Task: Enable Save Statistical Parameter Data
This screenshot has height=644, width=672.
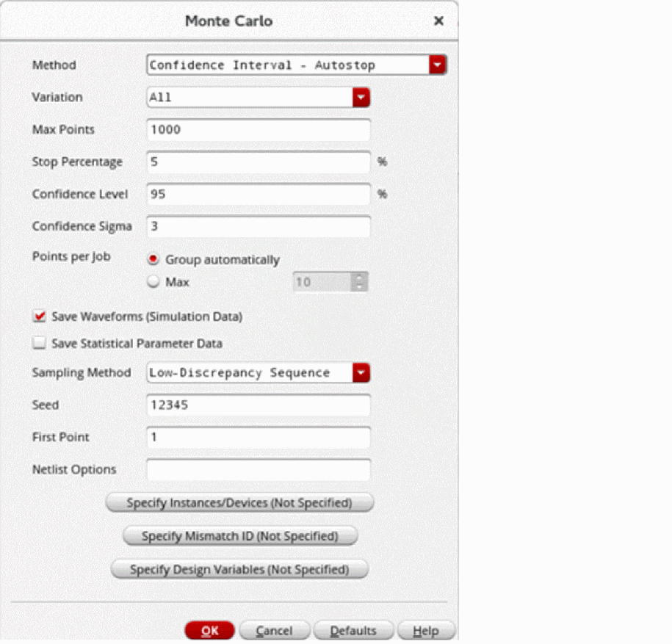Action: (40, 343)
